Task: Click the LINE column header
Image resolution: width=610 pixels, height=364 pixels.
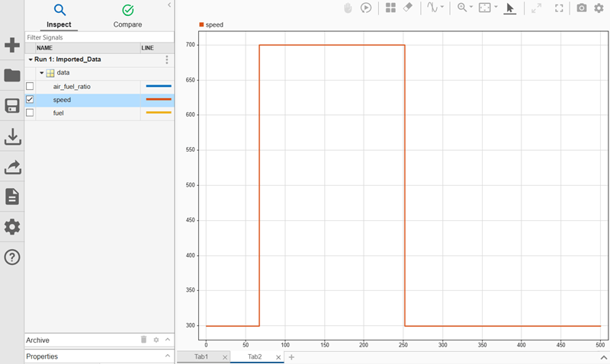Action: click(157, 48)
